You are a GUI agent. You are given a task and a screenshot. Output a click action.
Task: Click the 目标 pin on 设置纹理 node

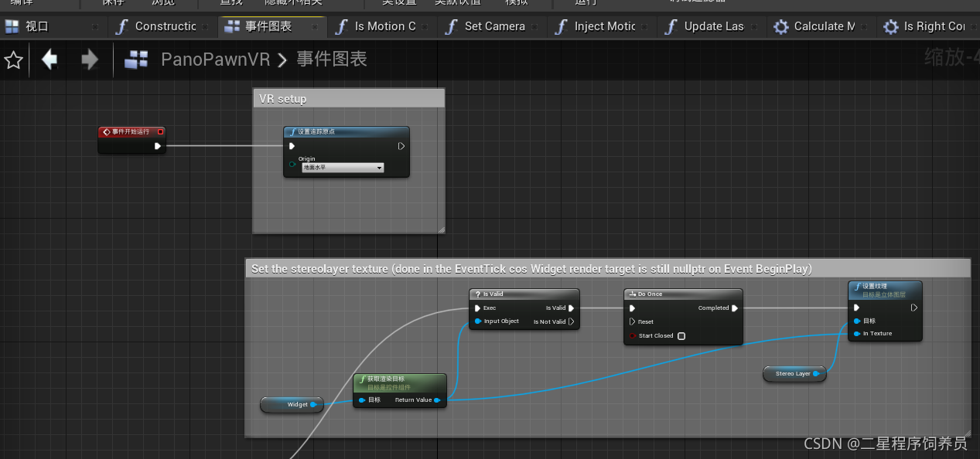pos(856,321)
